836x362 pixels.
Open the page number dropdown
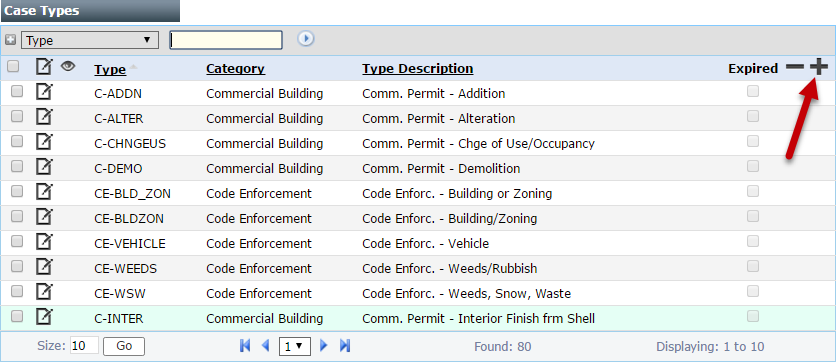(294, 347)
